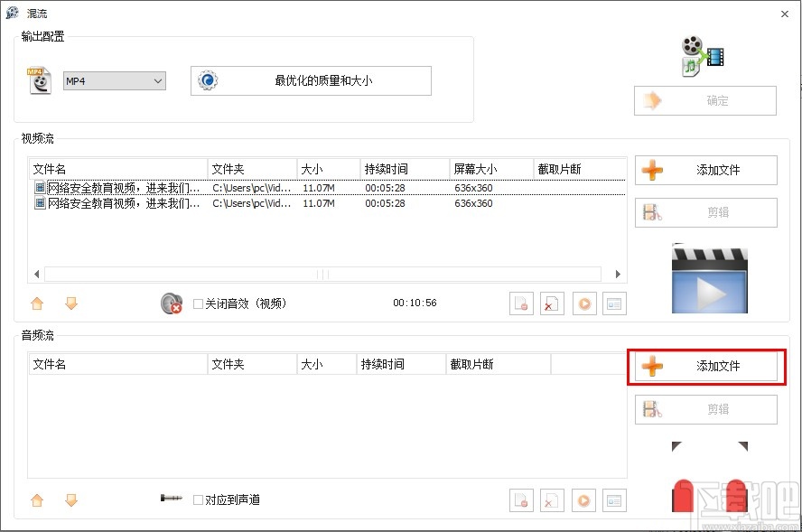
Task: Remove selected file from audio stream list
Action: point(521,500)
